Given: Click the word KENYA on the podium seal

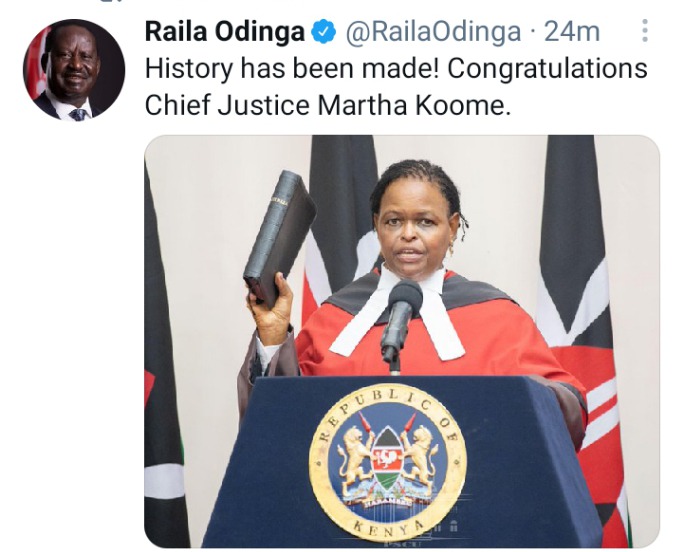Looking at the screenshot, I should pyautogui.click(x=389, y=528).
